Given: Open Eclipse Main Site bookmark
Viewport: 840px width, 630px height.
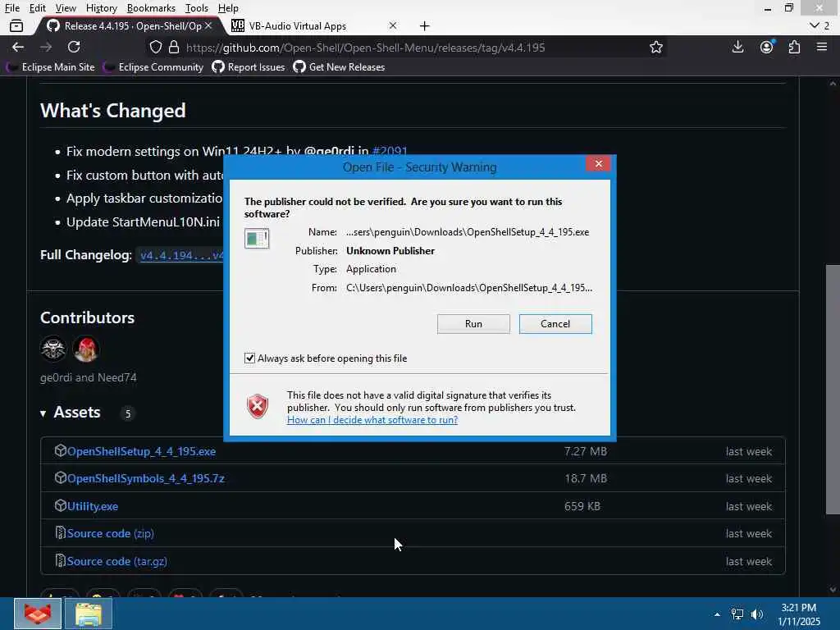Looking at the screenshot, I should point(51,67).
